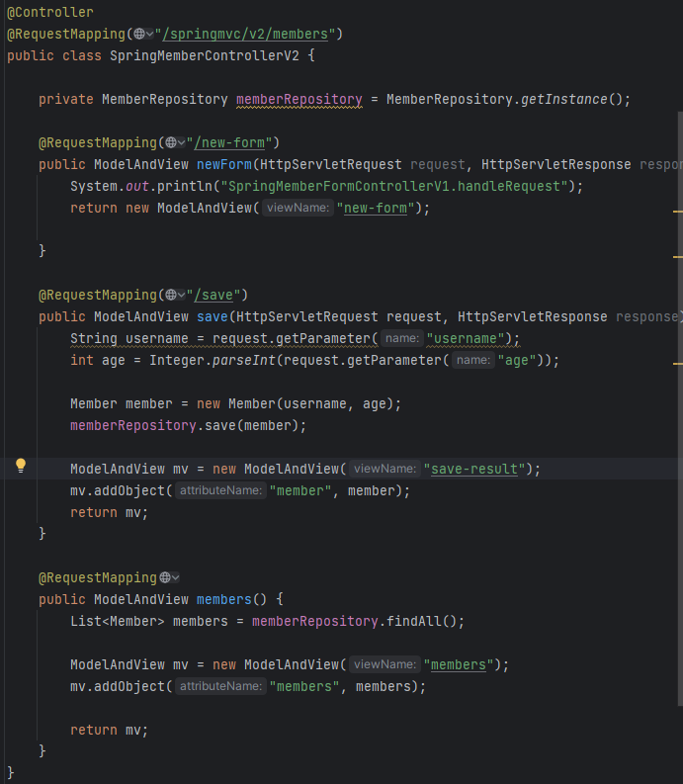Image resolution: width=683 pixels, height=784 pixels.
Task: Follow the /new-form mapping URL link
Action: click(x=229, y=143)
